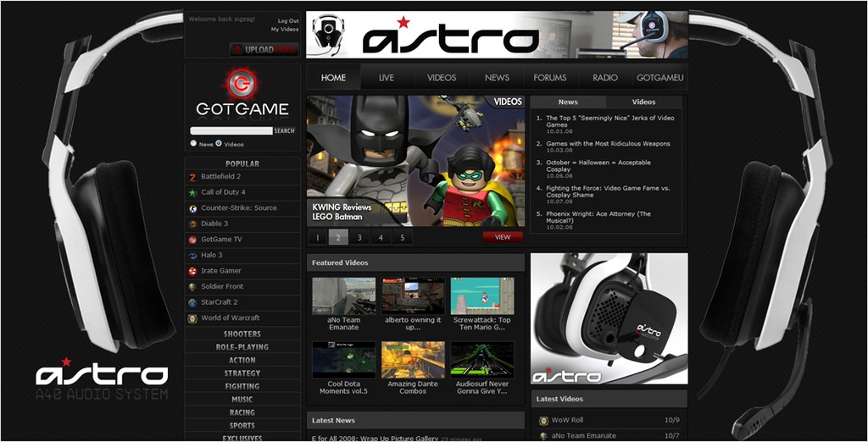The height and width of the screenshot is (442, 868).
Task: Click the red VIEW button
Action: coord(503,237)
